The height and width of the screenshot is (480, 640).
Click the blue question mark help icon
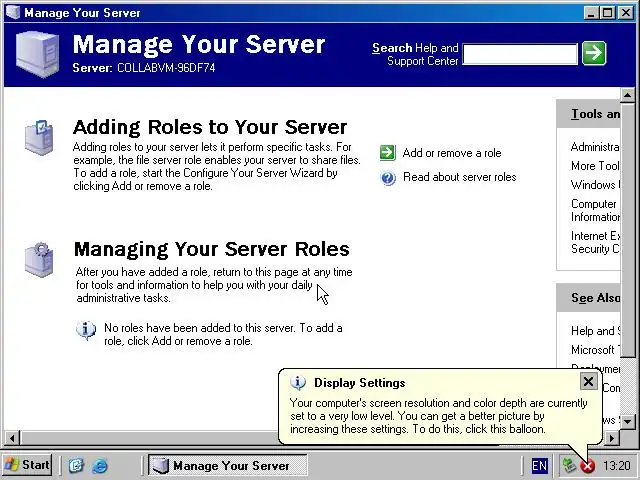tap(388, 178)
